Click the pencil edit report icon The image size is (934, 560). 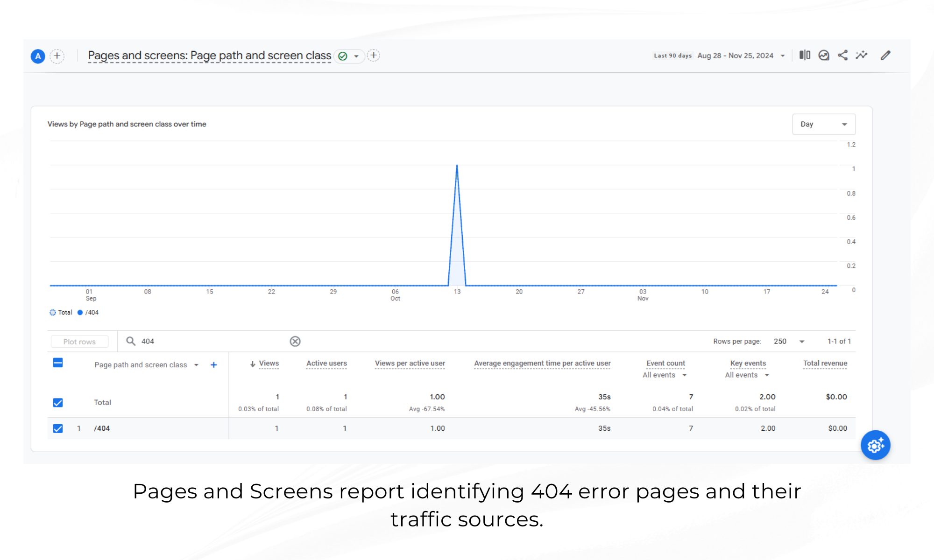885,56
